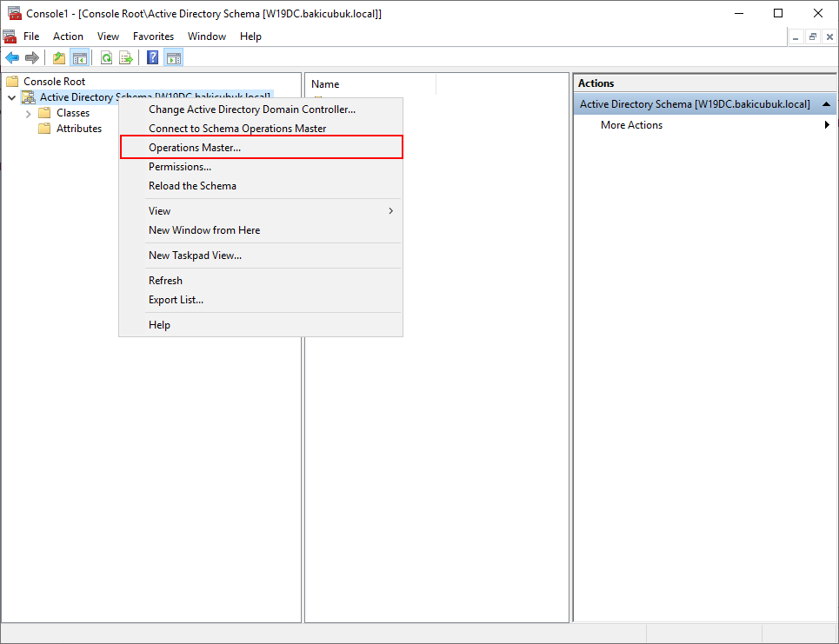The height and width of the screenshot is (644, 839).
Task: Click the Name column header
Action: [x=370, y=84]
